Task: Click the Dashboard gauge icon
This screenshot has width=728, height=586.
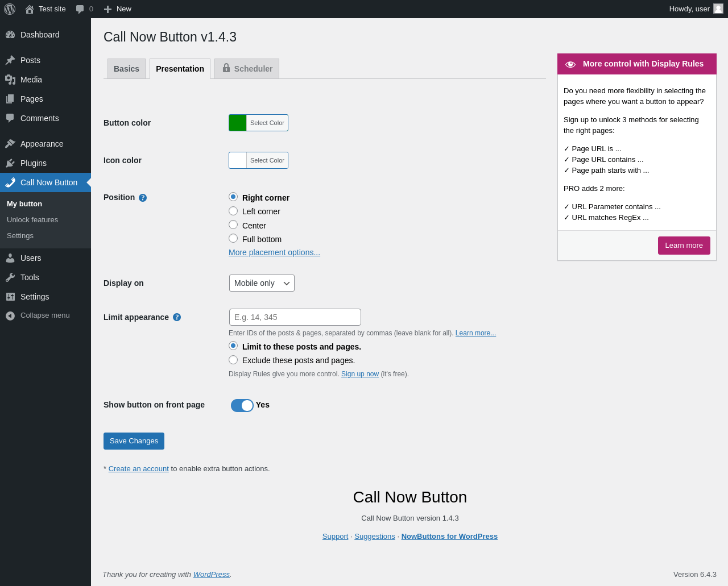Action: tap(10, 35)
